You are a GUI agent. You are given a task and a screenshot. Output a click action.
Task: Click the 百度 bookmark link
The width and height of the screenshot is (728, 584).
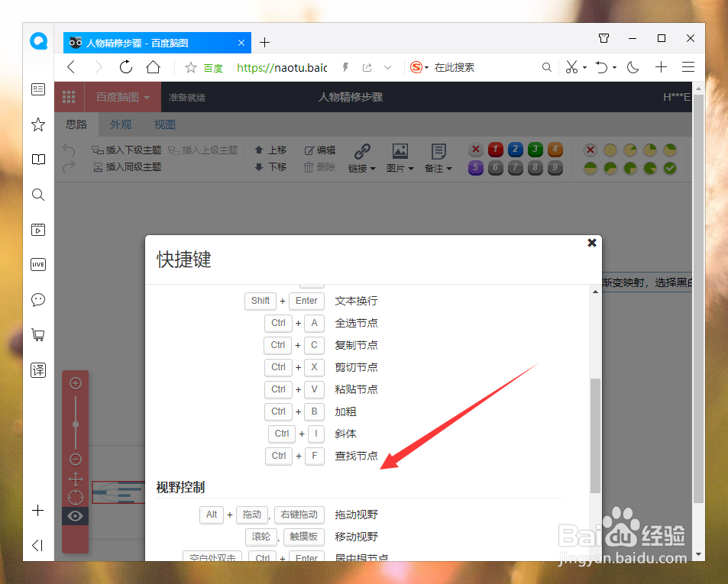[x=212, y=67]
